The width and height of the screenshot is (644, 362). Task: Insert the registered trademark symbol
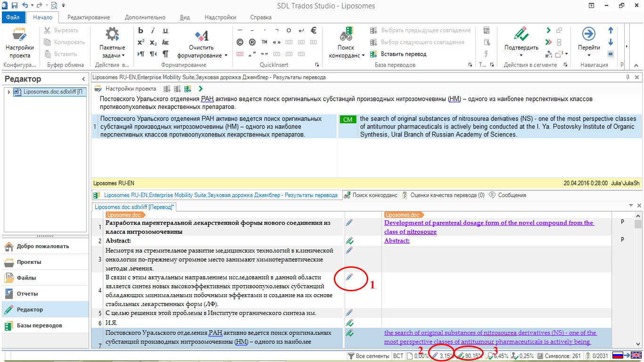click(x=252, y=42)
